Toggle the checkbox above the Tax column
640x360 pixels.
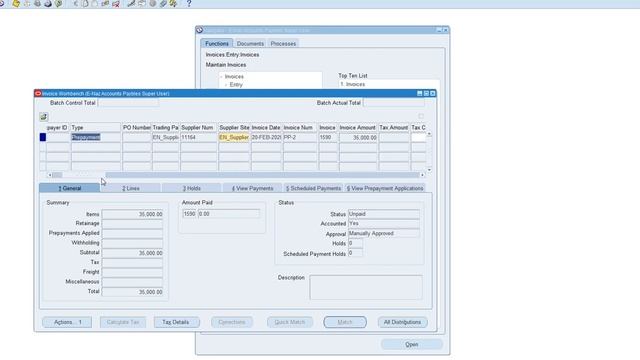coord(421,116)
